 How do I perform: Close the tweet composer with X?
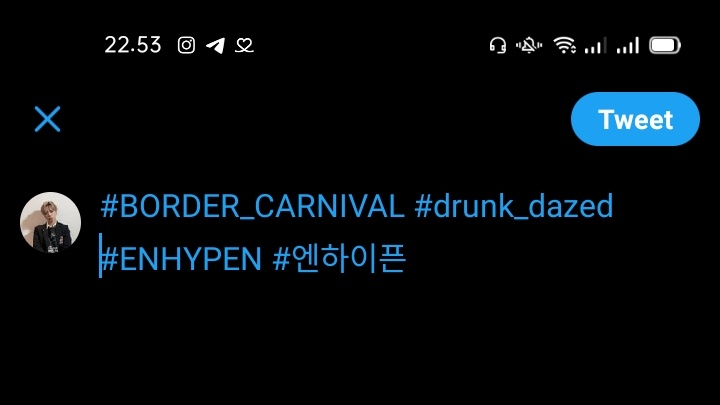point(47,119)
